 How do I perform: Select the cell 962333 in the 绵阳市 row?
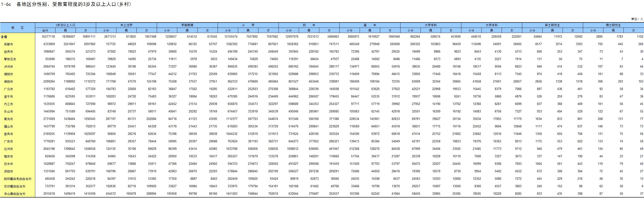click(x=233, y=82)
